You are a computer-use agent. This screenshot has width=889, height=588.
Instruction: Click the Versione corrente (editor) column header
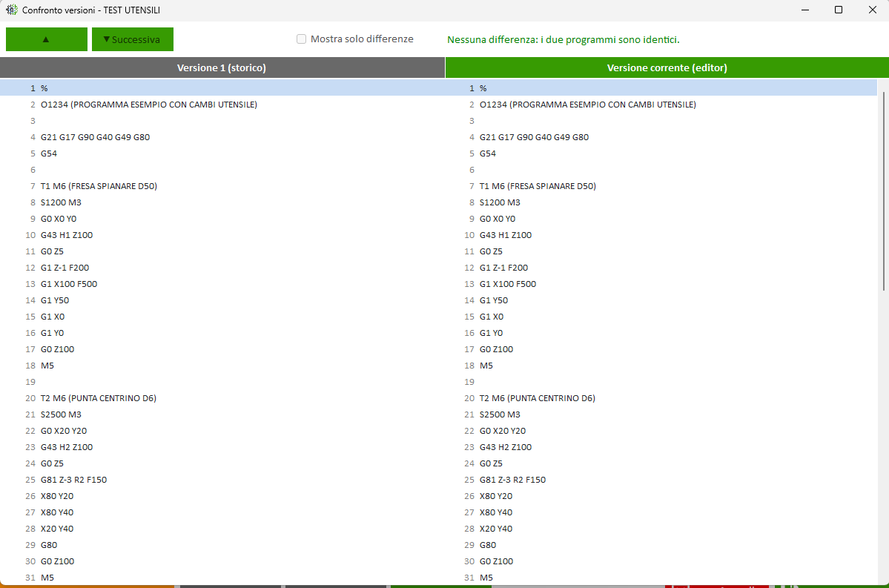click(667, 67)
